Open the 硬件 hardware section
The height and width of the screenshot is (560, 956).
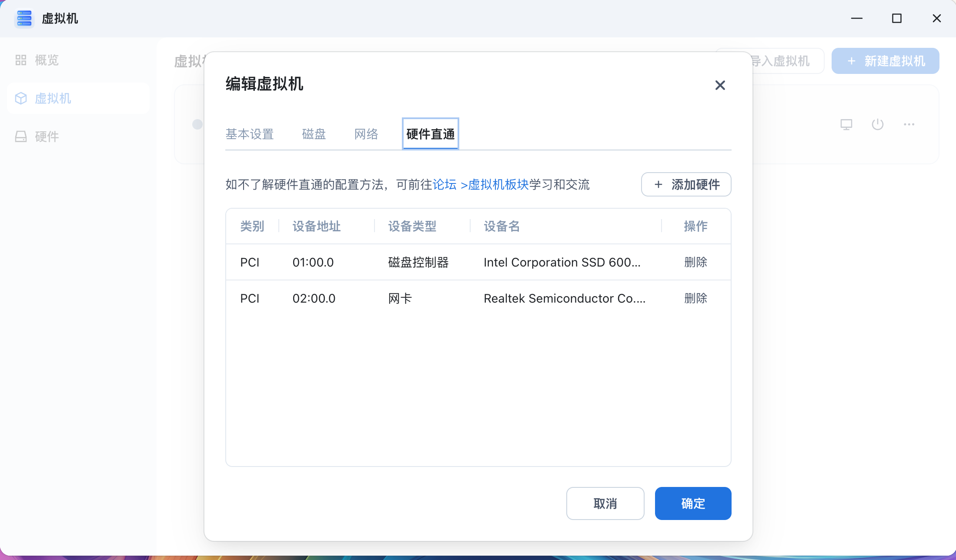coord(47,136)
